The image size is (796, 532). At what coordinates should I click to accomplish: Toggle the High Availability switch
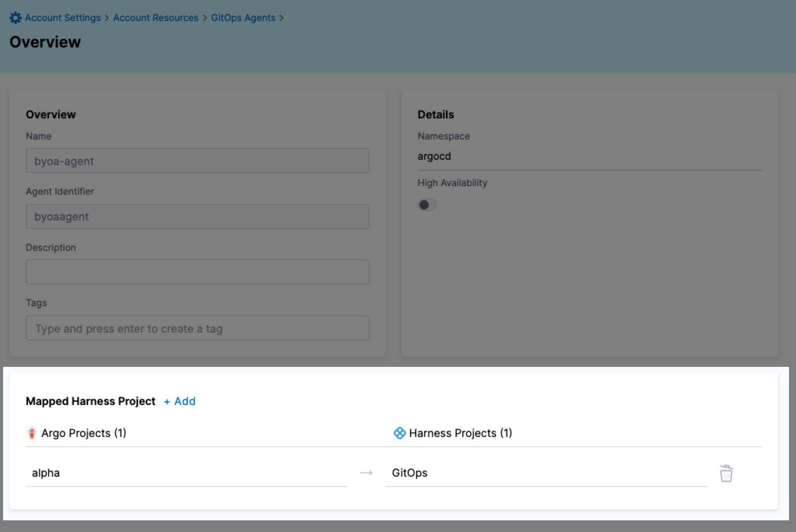pos(427,205)
